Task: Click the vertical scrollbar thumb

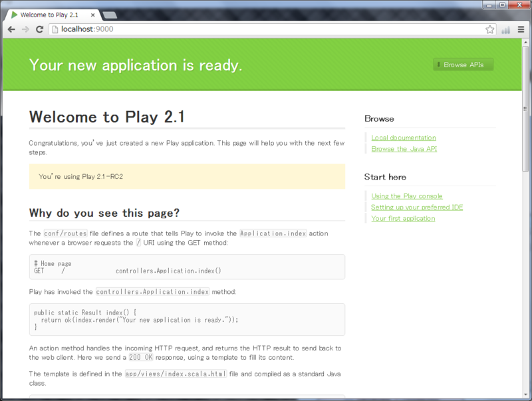Action: coord(525,108)
